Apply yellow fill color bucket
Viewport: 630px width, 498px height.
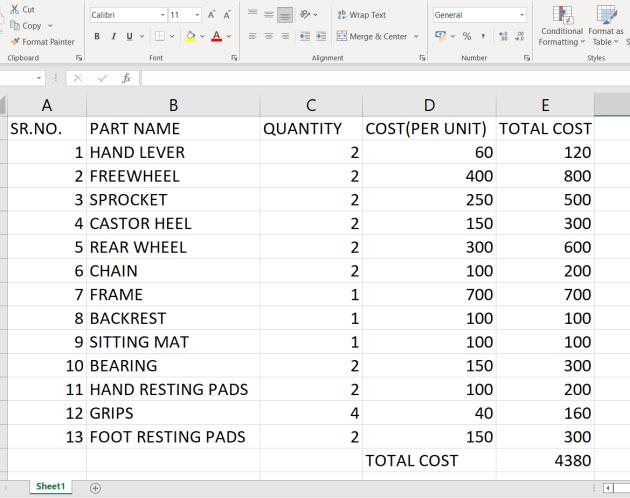point(190,37)
